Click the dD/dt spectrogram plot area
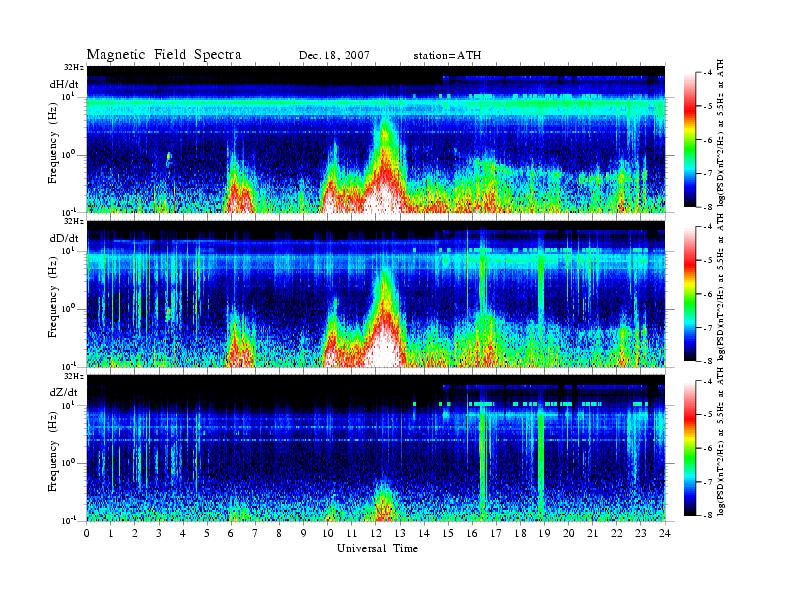 [376, 293]
